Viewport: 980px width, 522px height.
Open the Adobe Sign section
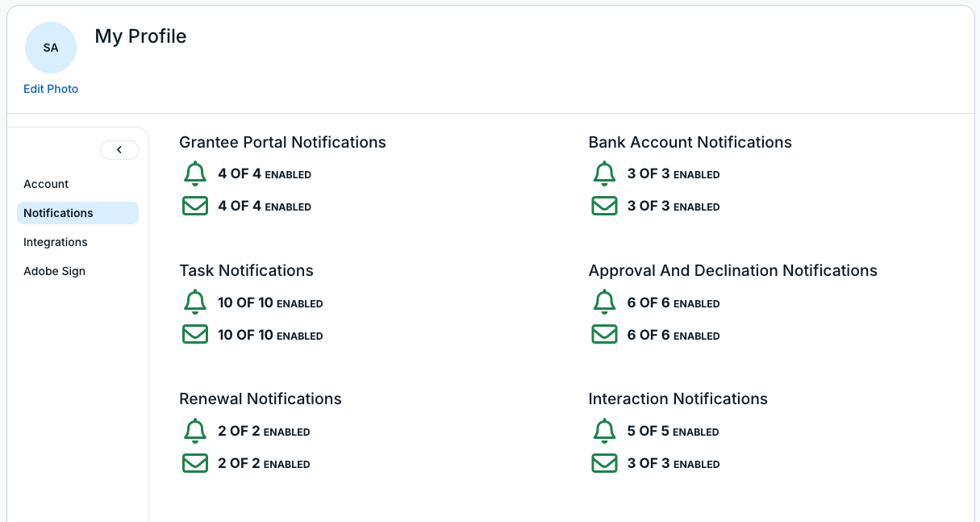[54, 271]
